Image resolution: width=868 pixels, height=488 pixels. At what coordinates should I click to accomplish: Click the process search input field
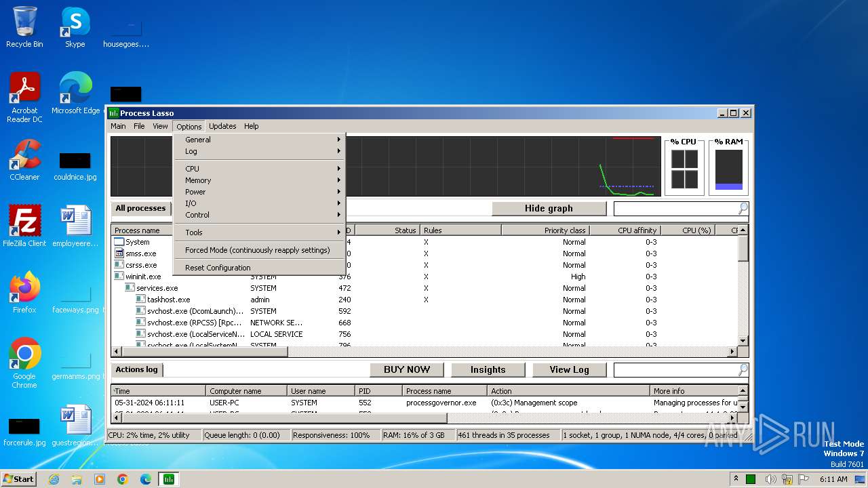pyautogui.click(x=675, y=209)
